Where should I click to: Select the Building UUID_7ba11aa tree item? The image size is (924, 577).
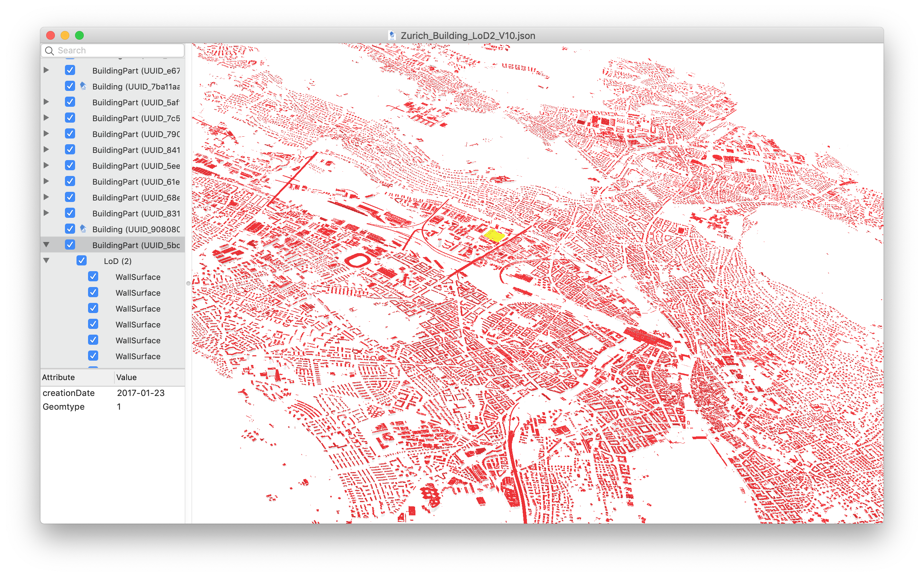[136, 87]
